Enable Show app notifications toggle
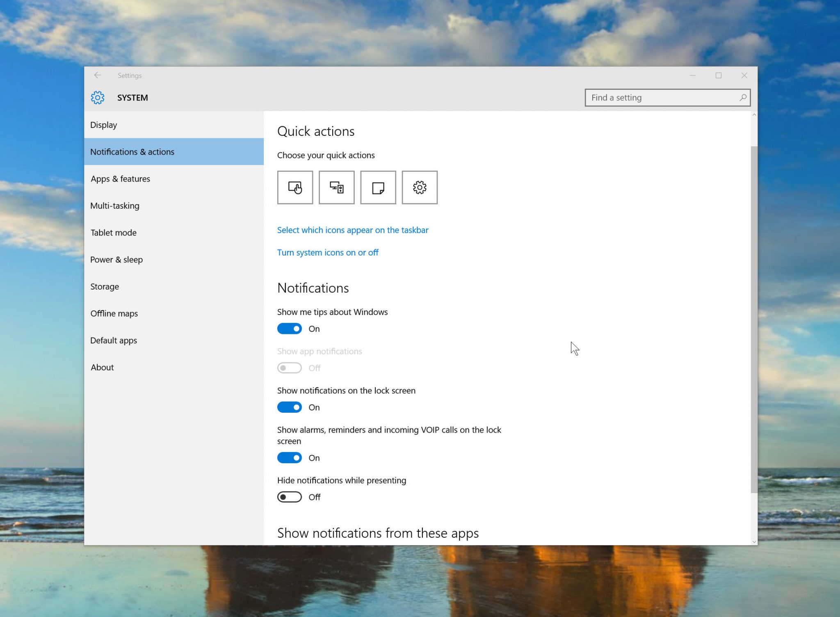Image resolution: width=840 pixels, height=617 pixels. pyautogui.click(x=289, y=368)
